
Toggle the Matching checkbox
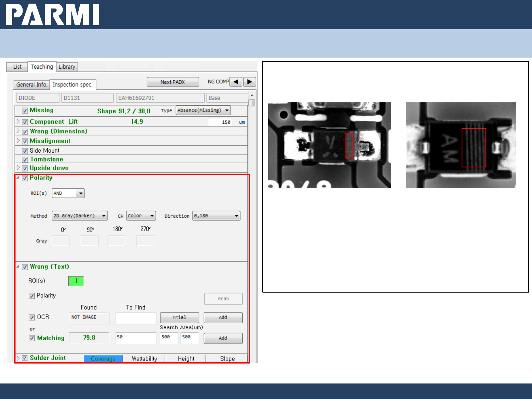(32, 338)
